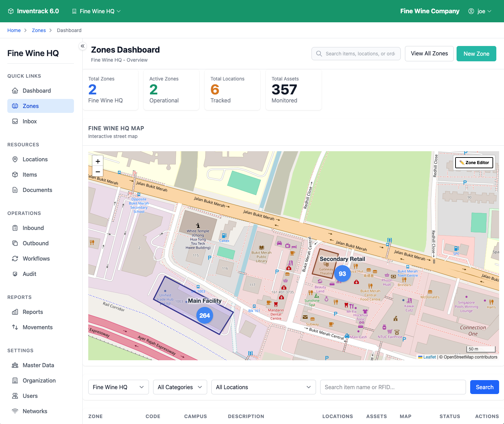504x424 pixels.
Task: Click the Master Data people icon
Action: tap(15, 365)
